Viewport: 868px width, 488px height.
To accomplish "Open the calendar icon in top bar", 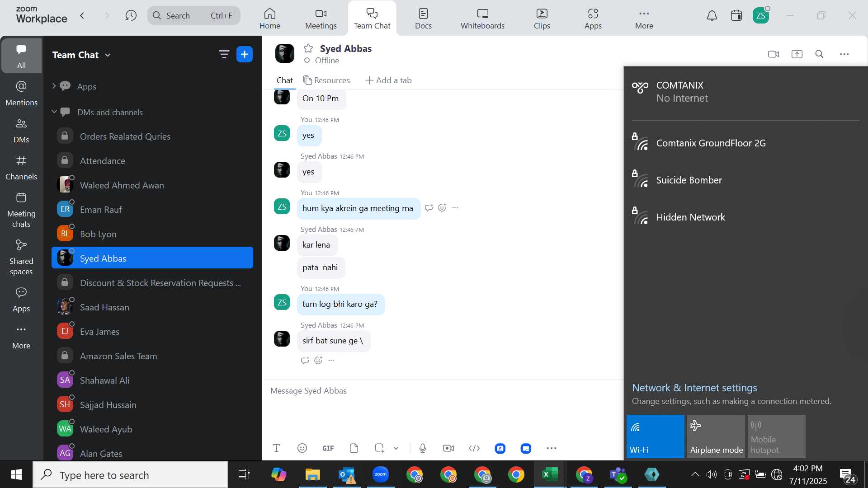I will [x=736, y=16].
